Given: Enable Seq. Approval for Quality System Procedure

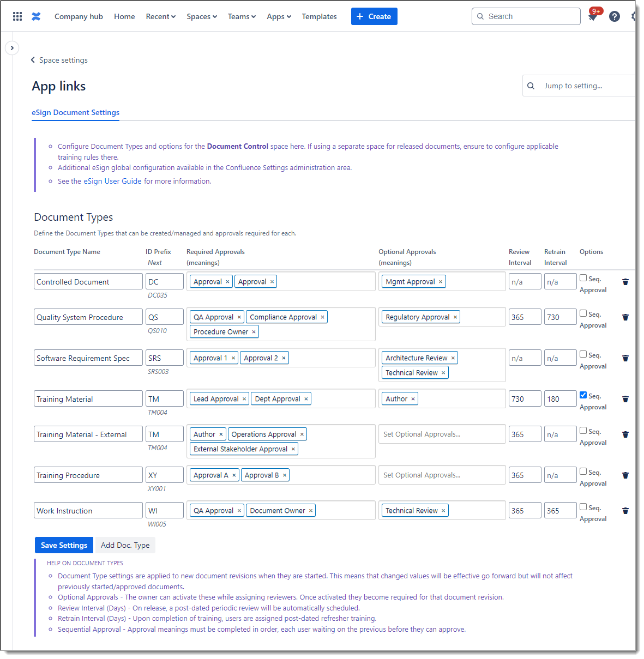Looking at the screenshot, I should [x=583, y=313].
